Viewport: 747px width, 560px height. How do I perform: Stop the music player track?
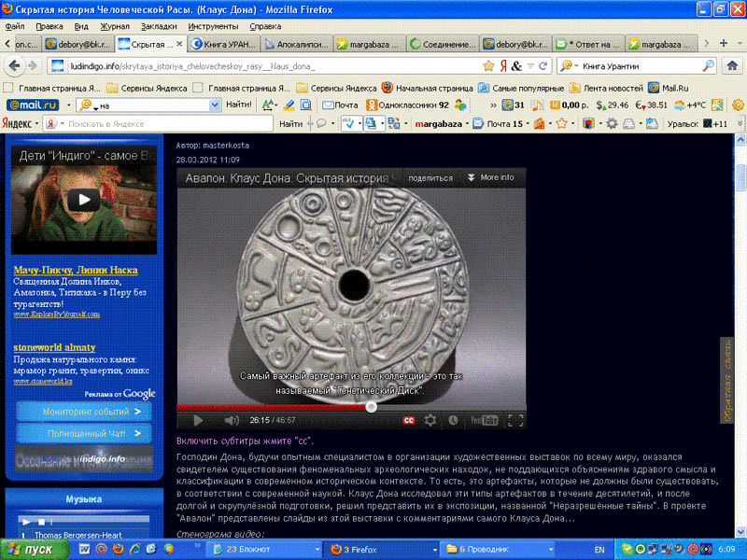point(41,522)
